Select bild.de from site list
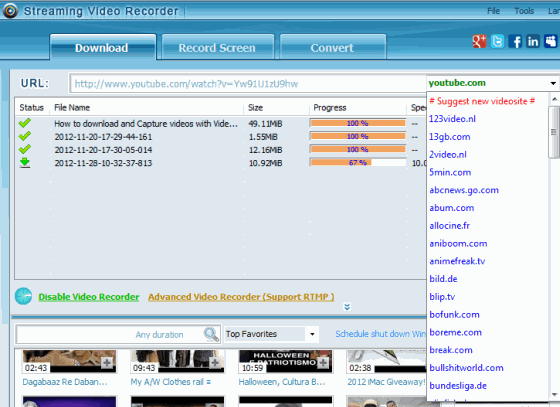This screenshot has height=407, width=560. (443, 279)
